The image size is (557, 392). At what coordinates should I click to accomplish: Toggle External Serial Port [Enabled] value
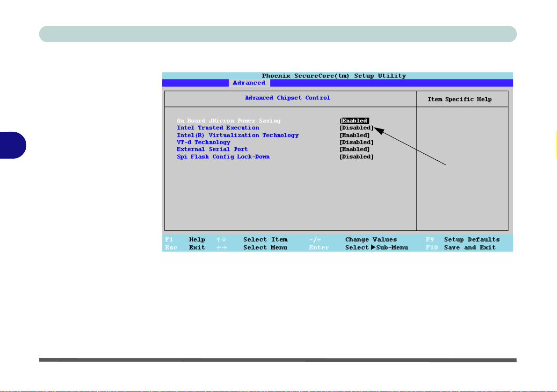354,150
